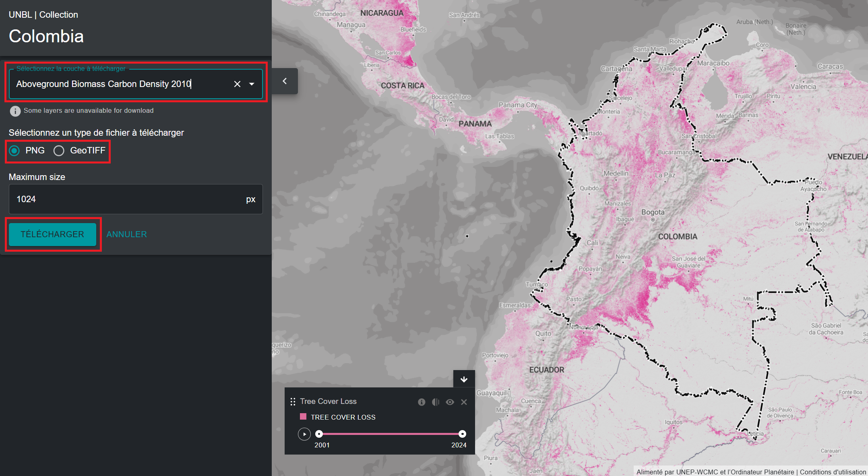Collapse the legend with down arrow
Viewport: 868px width, 476px height.
pos(464,379)
